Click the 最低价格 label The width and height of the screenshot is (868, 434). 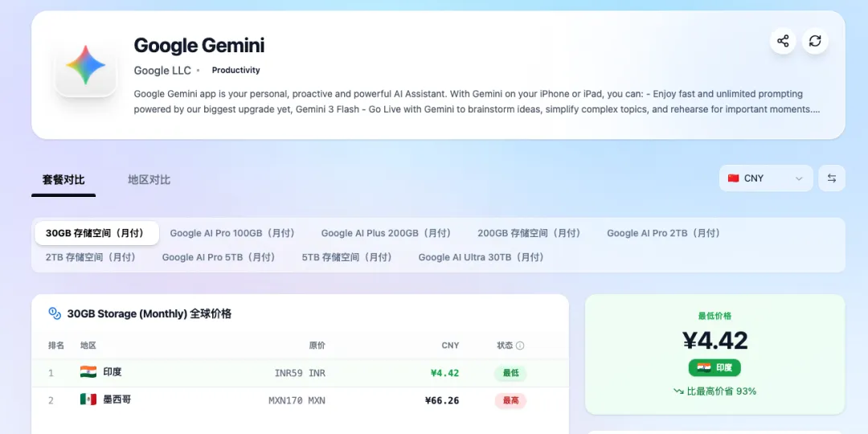pyautogui.click(x=714, y=316)
